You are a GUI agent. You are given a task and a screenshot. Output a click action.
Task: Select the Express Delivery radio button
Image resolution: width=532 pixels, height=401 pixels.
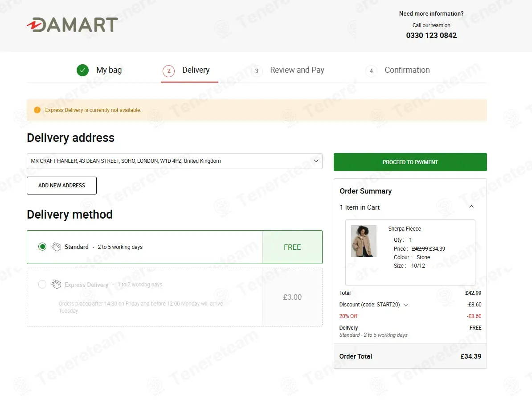point(42,284)
